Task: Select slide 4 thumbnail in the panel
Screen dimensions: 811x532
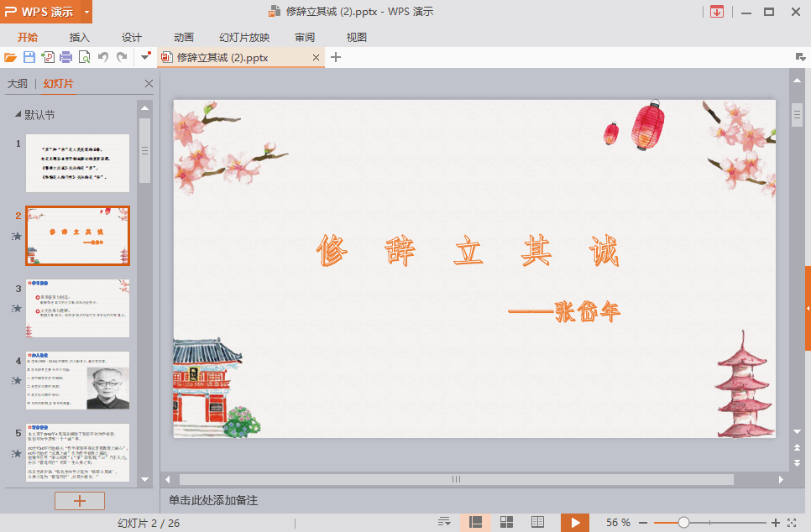Action: coord(77,380)
